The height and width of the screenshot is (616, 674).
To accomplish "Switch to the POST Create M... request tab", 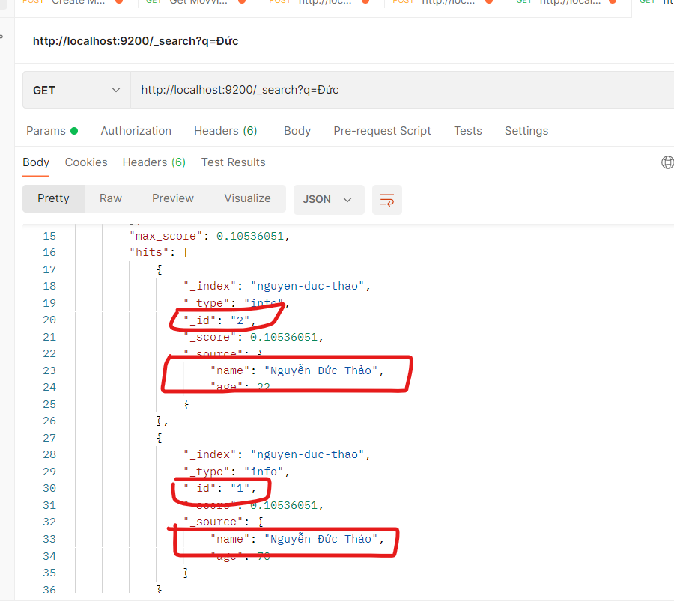I will coord(72,2).
